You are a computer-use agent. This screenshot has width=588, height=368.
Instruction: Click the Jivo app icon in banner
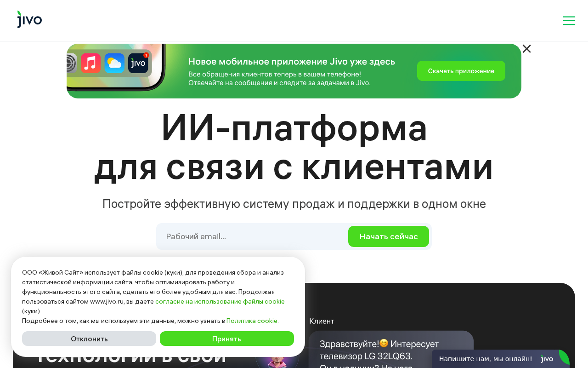click(x=138, y=63)
